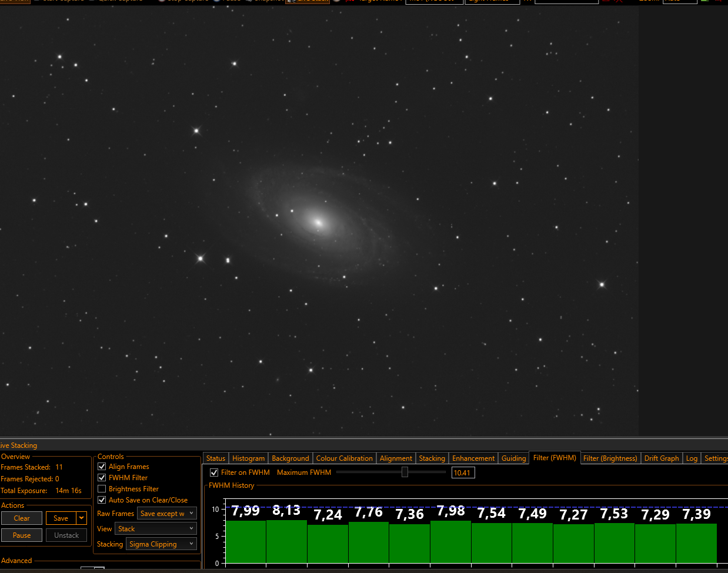728x573 pixels.
Task: Open the Settings tab
Action: point(715,458)
